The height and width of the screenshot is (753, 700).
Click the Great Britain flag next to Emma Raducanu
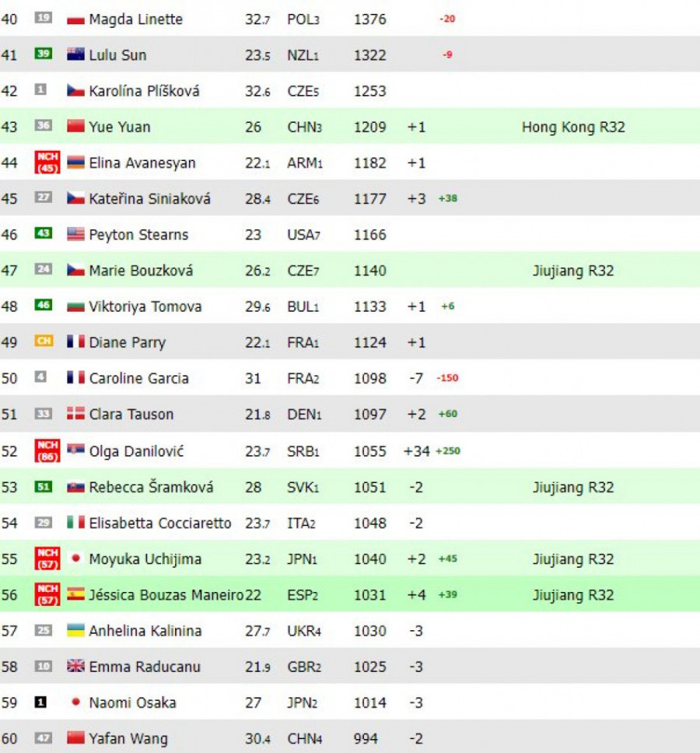[75, 667]
